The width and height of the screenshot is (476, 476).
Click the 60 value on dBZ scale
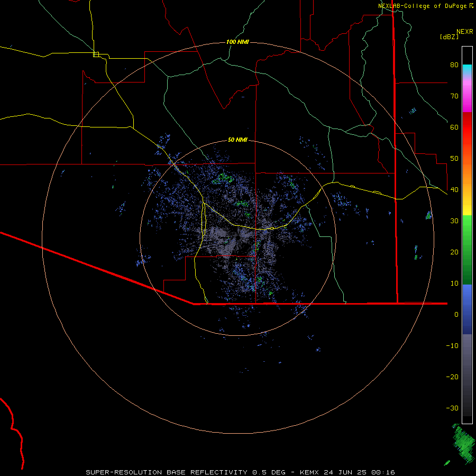pyautogui.click(x=454, y=127)
